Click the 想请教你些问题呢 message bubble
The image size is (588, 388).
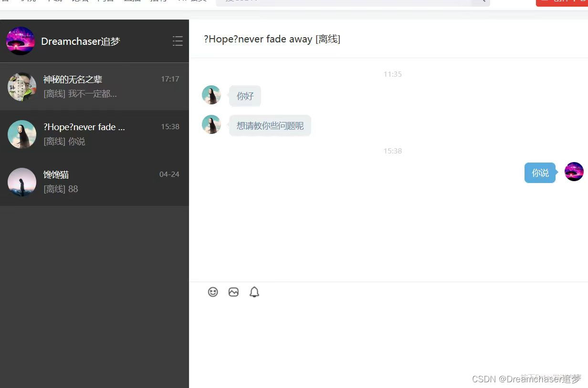[270, 126]
